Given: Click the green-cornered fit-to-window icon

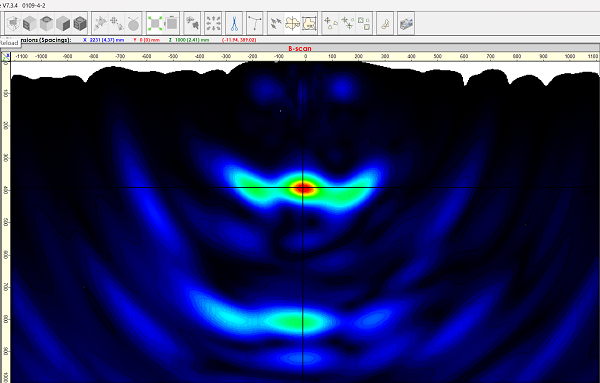Looking at the screenshot, I should pos(155,24).
